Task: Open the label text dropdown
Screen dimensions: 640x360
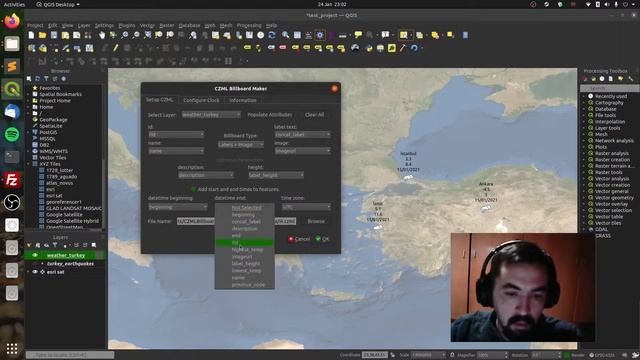Action: pyautogui.click(x=302, y=134)
